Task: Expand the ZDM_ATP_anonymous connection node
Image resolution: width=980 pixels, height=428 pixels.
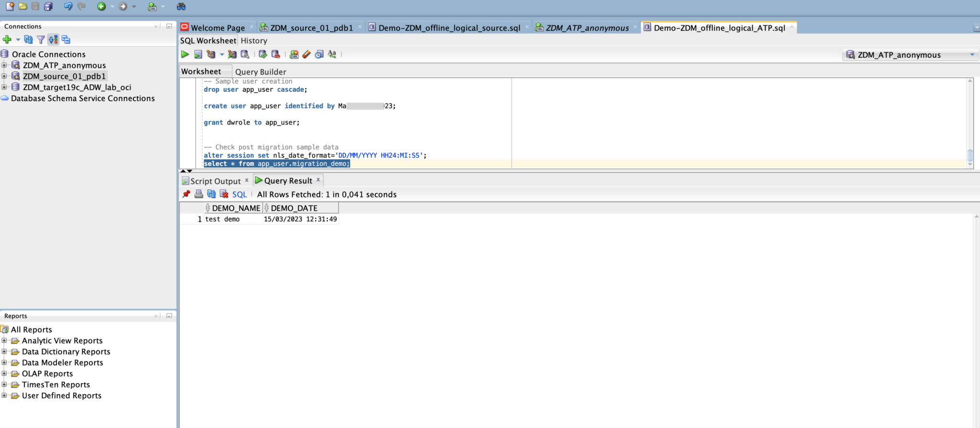Action: tap(4, 65)
